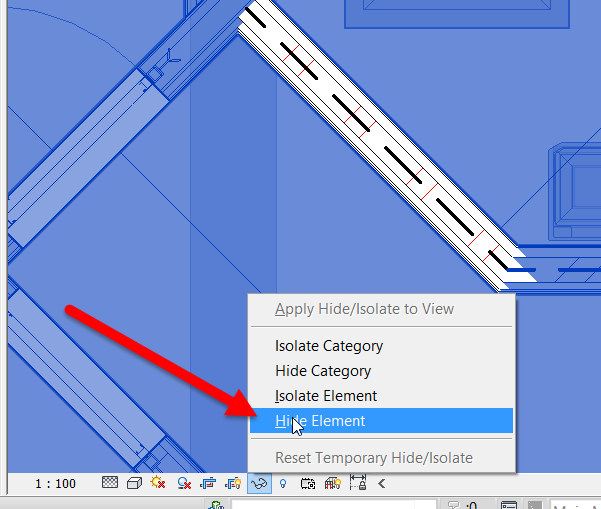Open the Visual Style cube icon
This screenshot has width=601, height=509.
pos(134,483)
